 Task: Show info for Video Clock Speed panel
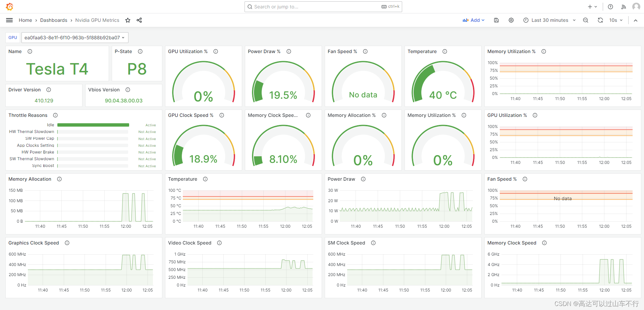pyautogui.click(x=219, y=243)
